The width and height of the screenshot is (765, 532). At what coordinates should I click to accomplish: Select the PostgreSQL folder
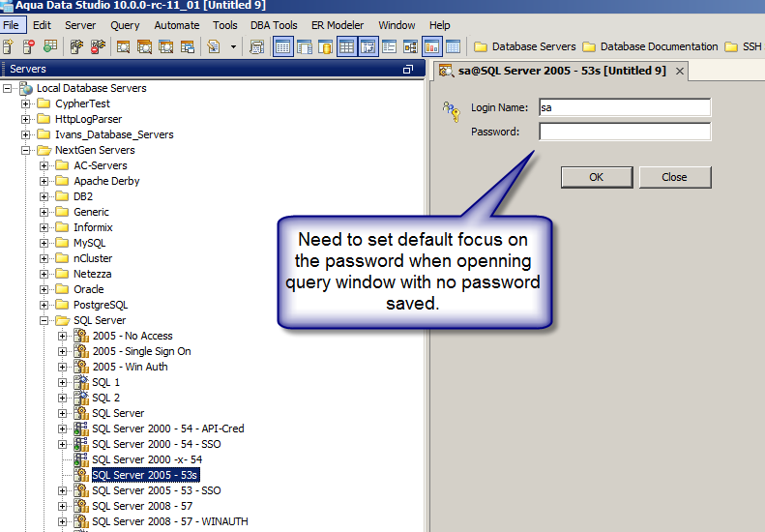coord(101,305)
